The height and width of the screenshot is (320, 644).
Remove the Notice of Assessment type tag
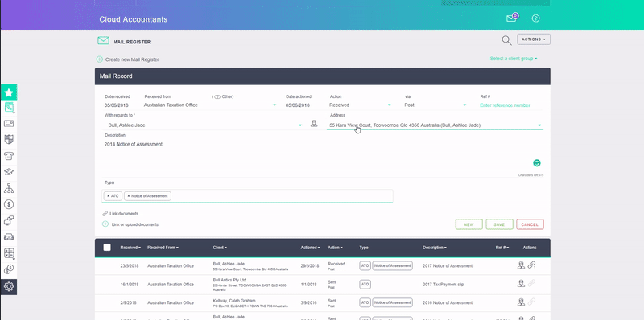(x=129, y=196)
